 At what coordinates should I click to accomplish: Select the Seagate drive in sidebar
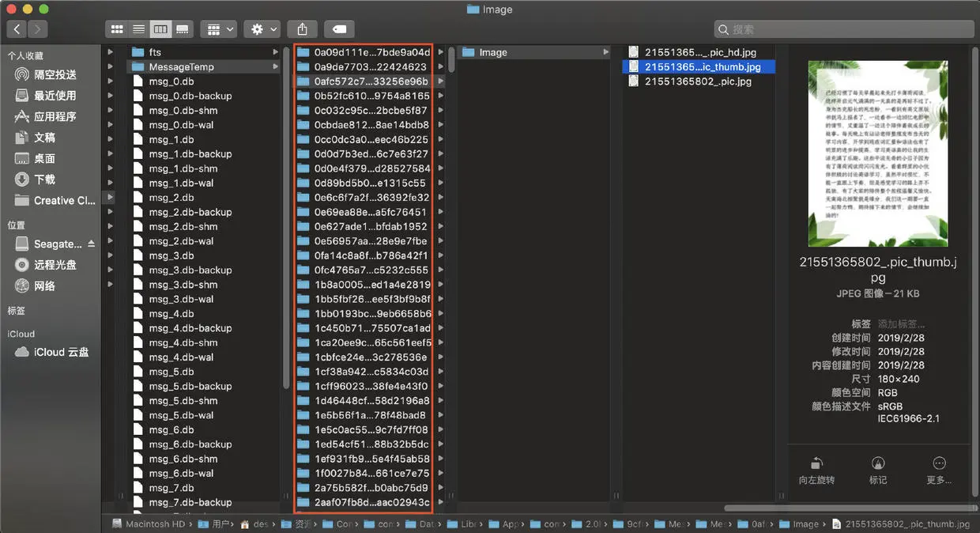pos(51,244)
